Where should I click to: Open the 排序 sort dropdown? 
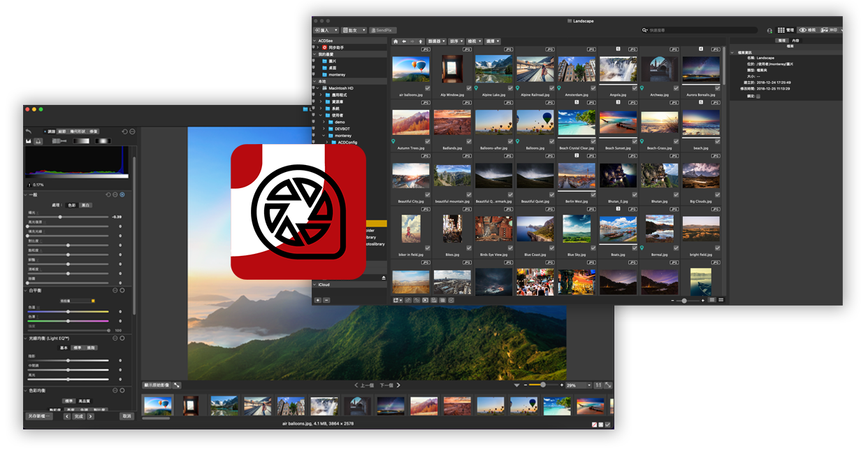point(456,41)
